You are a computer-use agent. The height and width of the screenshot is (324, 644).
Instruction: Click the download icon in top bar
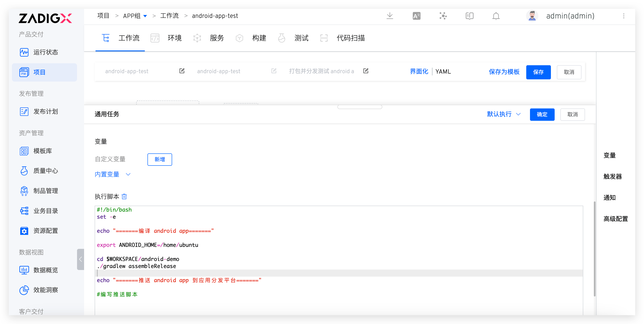[x=390, y=16]
